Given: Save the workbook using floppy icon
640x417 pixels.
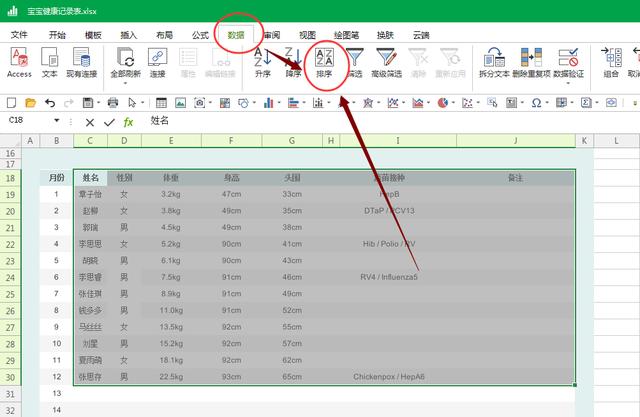Looking at the screenshot, I should click(88, 102).
